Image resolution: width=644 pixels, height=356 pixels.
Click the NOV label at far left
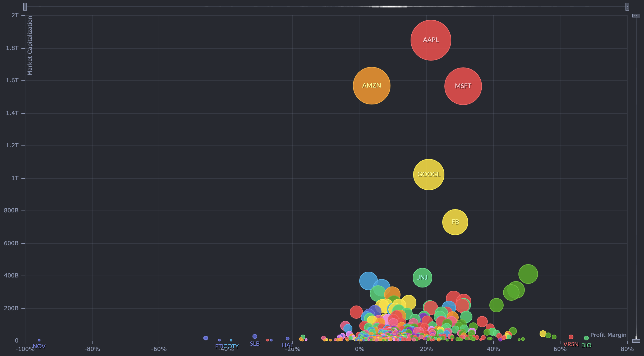39,346
